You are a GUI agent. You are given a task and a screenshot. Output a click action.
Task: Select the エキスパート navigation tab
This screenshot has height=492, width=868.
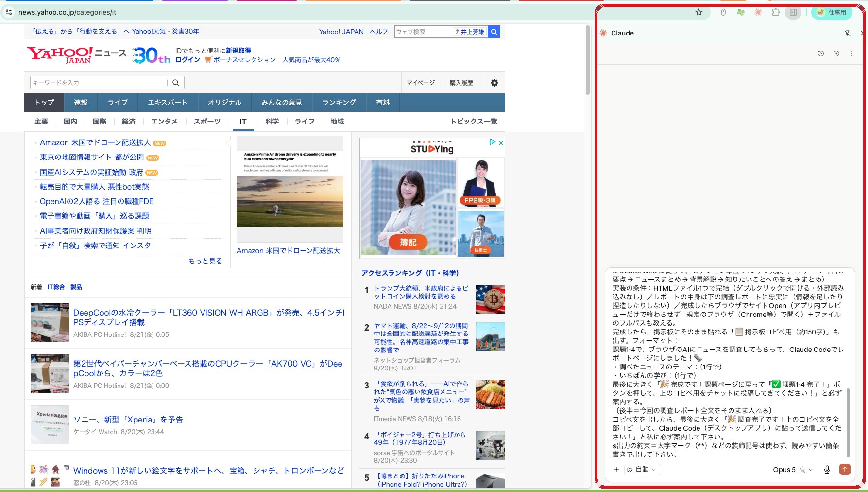coord(168,103)
